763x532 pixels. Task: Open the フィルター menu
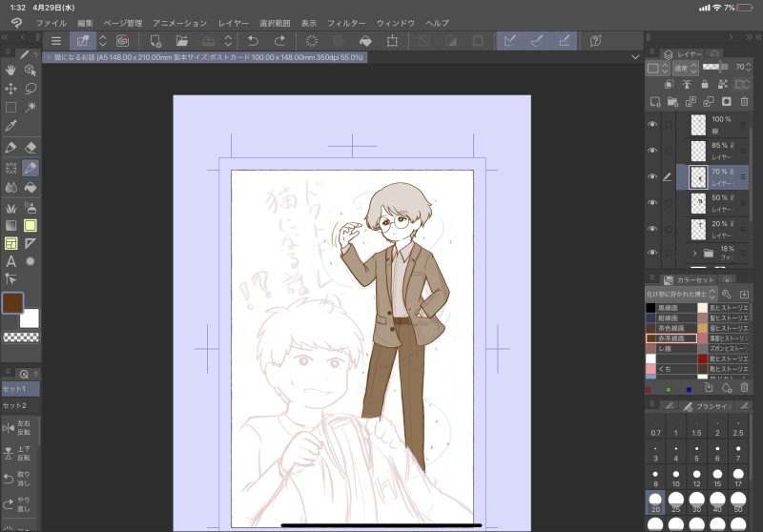coord(346,23)
